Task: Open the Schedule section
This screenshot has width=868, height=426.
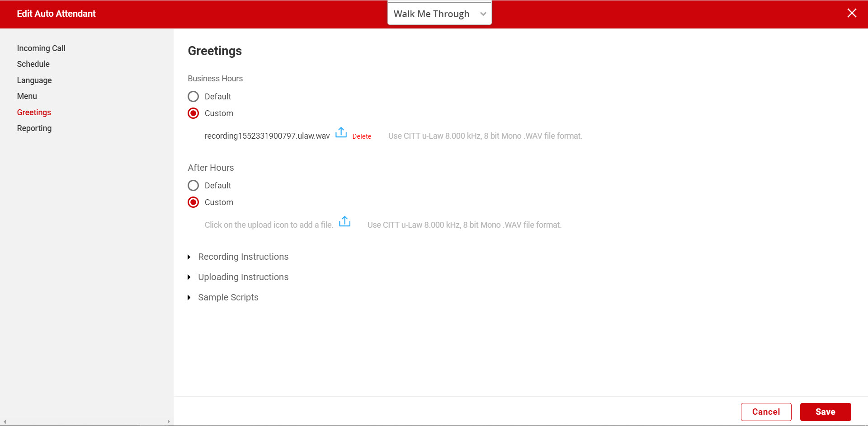Action: [x=33, y=64]
